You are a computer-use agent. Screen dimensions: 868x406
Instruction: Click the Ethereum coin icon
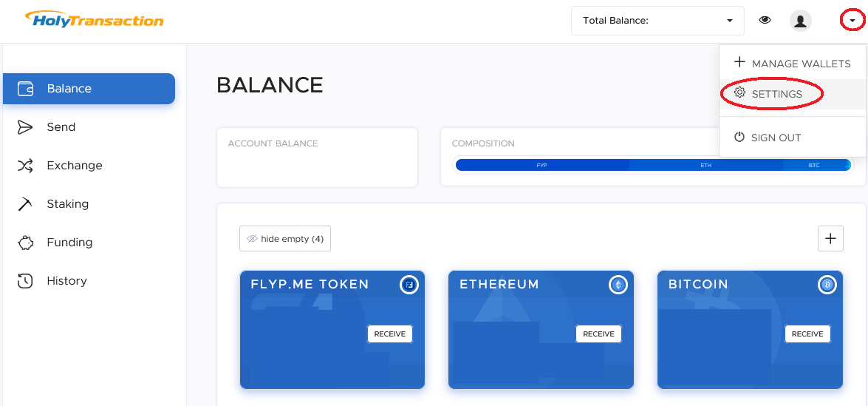[618, 285]
